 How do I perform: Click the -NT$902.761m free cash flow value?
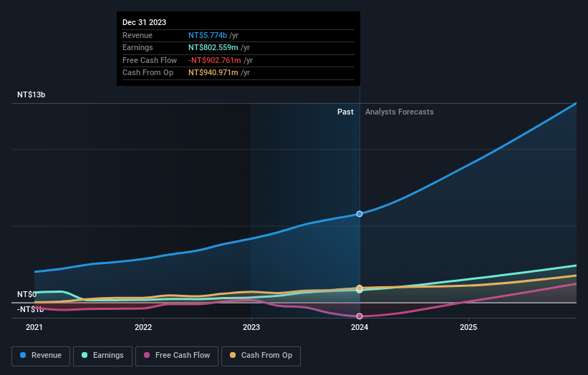(214, 60)
